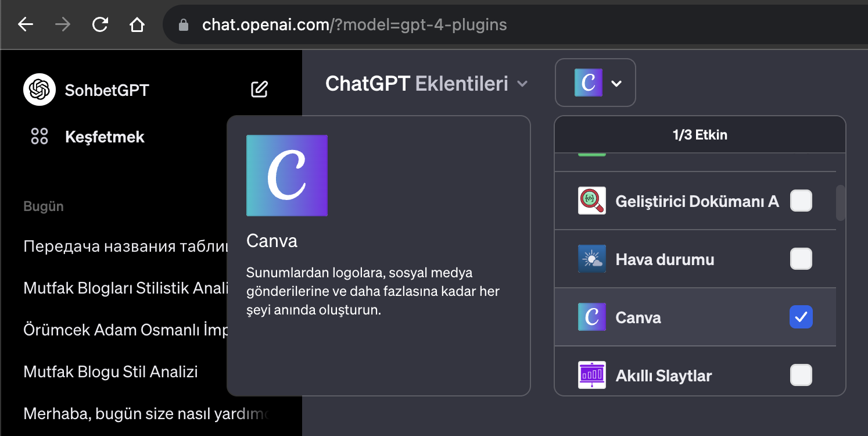The width and height of the screenshot is (868, 436).
Task: Select the Geliştirici Dokümanı A plugin row
Action: click(x=695, y=201)
